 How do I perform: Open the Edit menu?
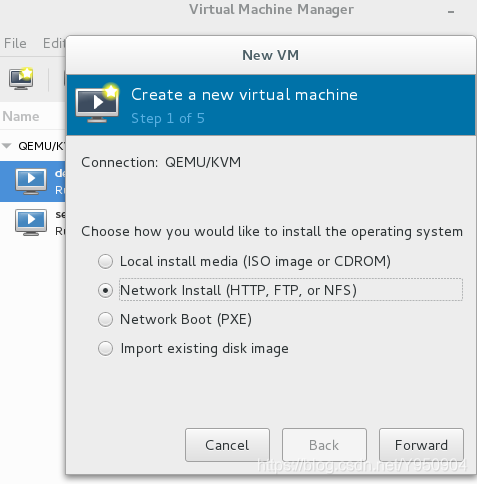(x=54, y=43)
